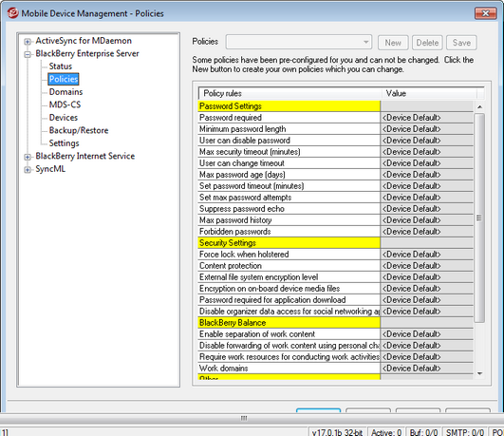
Task: Click the Active: 0 status entry
Action: coord(386,432)
